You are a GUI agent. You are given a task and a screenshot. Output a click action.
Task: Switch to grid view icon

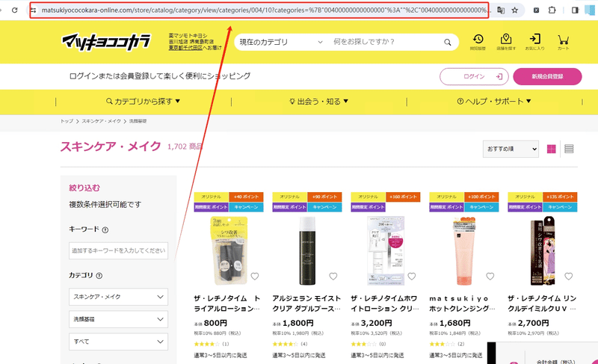(551, 149)
